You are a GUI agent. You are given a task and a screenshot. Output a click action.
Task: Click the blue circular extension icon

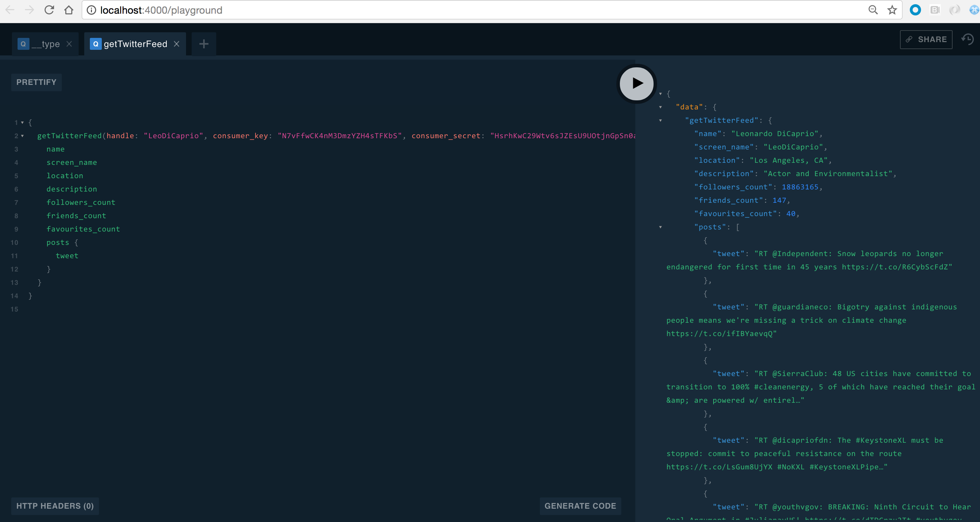click(915, 10)
